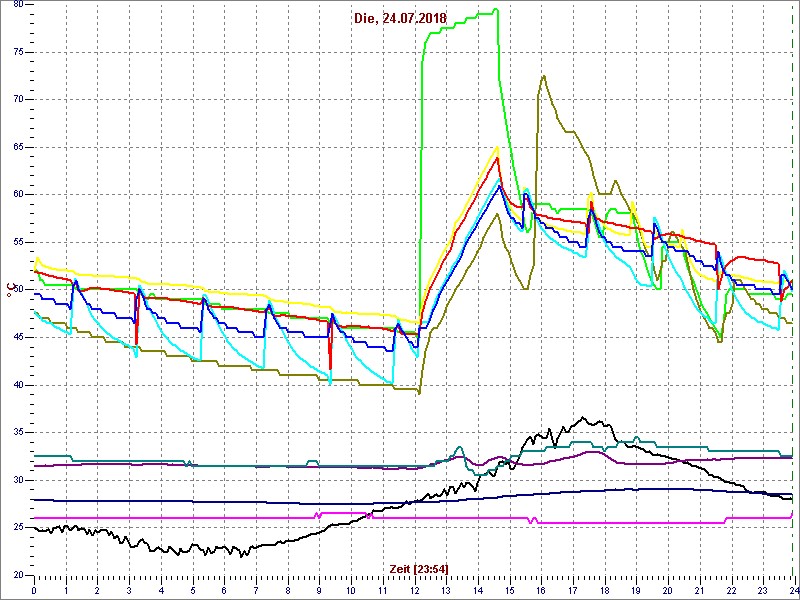Click hour 9 on the time axis
Screen dimensions: 800x600
(x=319, y=591)
